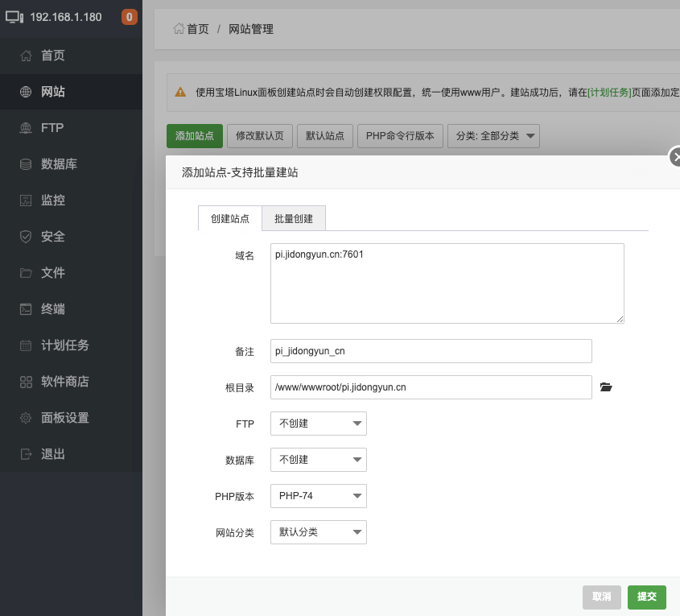Open 计划任务 in the sidebar menu
This screenshot has height=616, width=680.
pyautogui.click(x=71, y=345)
